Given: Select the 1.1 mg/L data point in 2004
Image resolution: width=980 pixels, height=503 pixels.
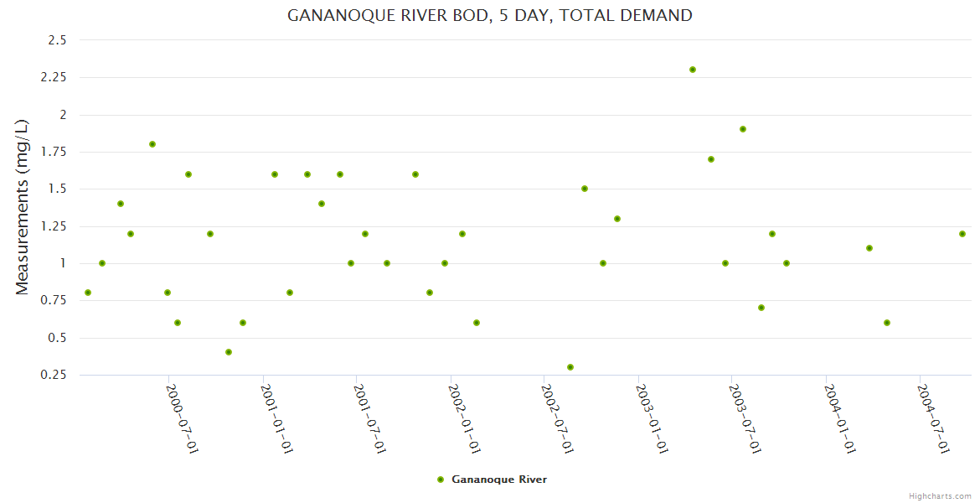Looking at the screenshot, I should (x=869, y=248).
